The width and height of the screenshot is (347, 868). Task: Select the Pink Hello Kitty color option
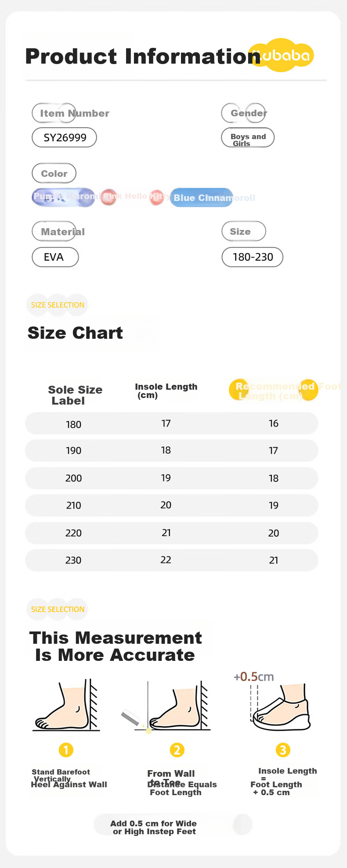click(x=135, y=196)
